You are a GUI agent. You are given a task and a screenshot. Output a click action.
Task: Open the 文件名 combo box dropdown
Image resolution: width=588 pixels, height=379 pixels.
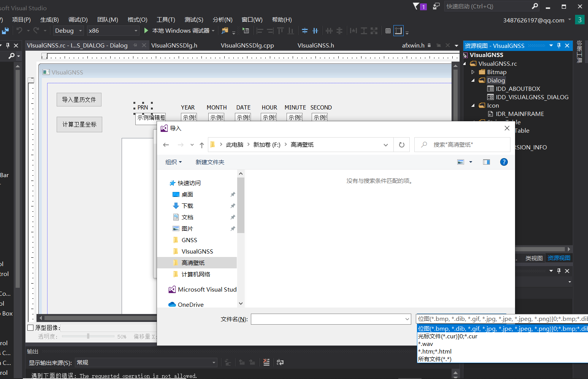(x=407, y=319)
